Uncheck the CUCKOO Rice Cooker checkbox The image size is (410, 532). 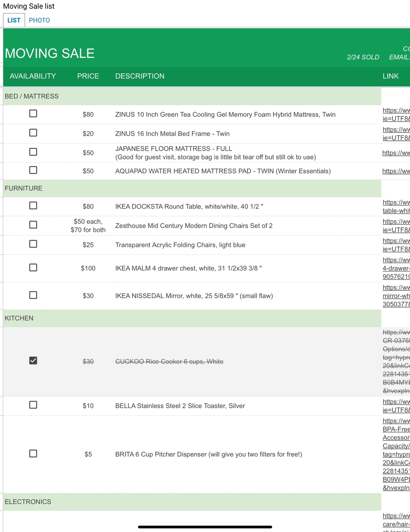pyautogui.click(x=33, y=361)
